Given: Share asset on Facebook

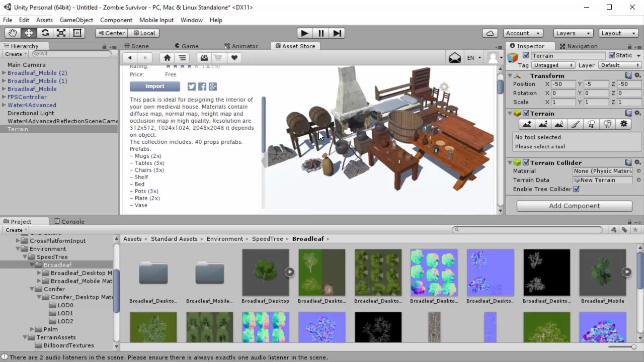Looking at the screenshot, I should click(202, 86).
